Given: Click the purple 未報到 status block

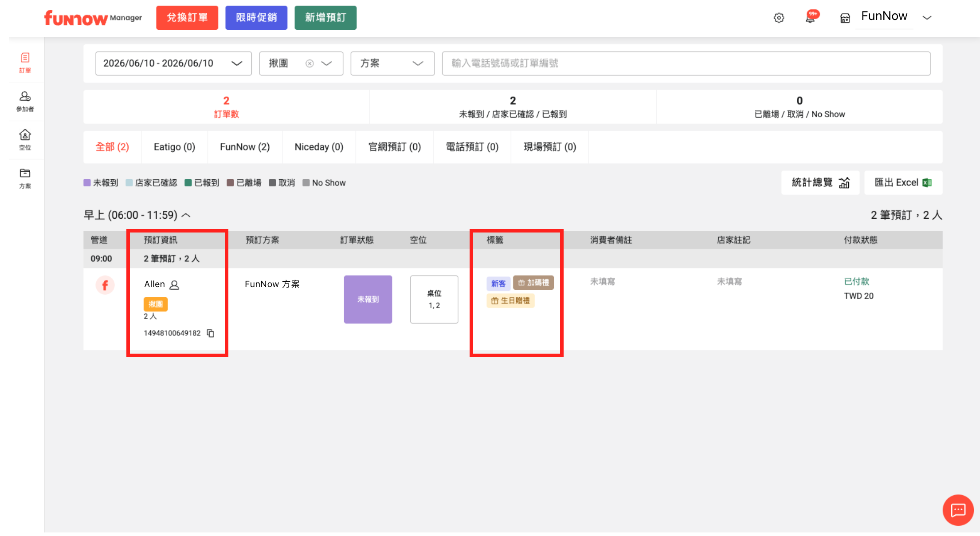Looking at the screenshot, I should pyautogui.click(x=368, y=300).
